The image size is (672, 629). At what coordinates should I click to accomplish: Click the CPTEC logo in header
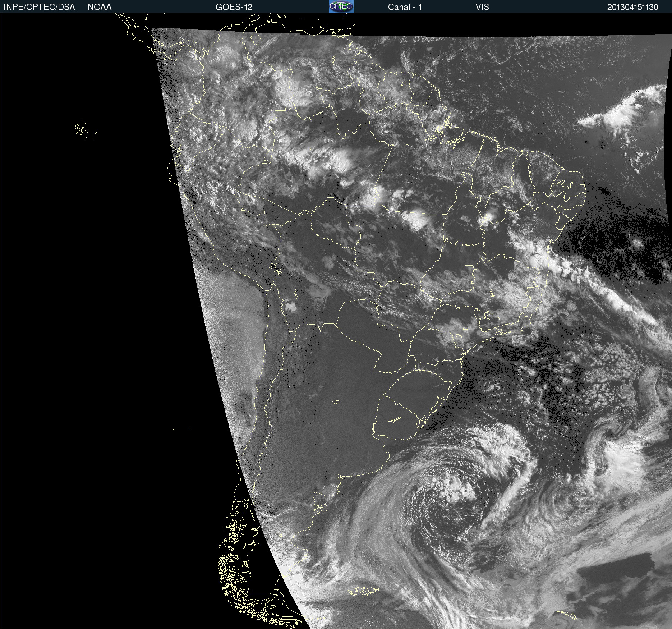click(x=341, y=6)
